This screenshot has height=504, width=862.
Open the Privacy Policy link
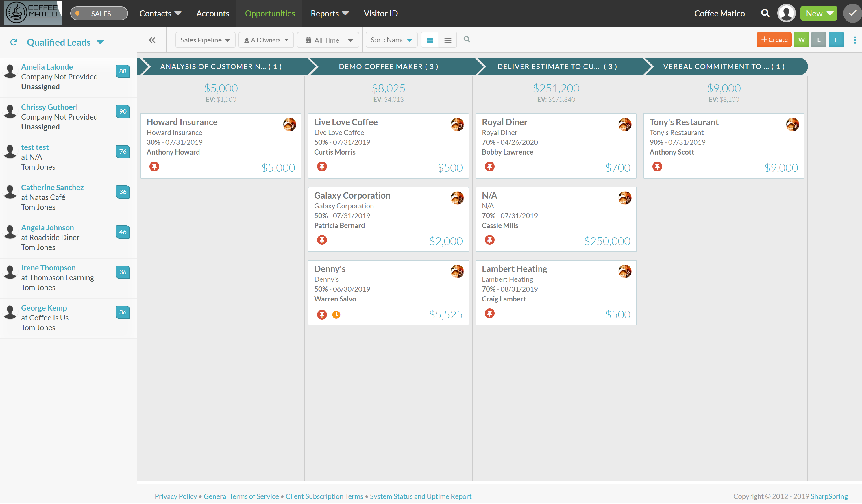[175, 496]
